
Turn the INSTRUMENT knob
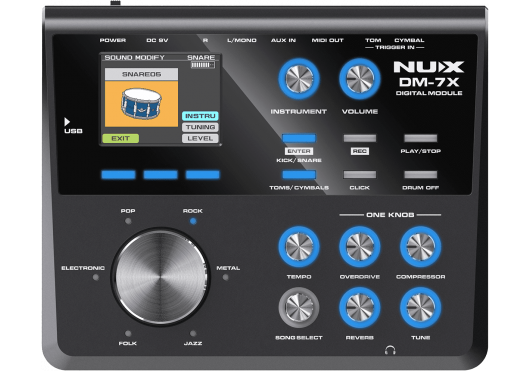click(x=299, y=79)
